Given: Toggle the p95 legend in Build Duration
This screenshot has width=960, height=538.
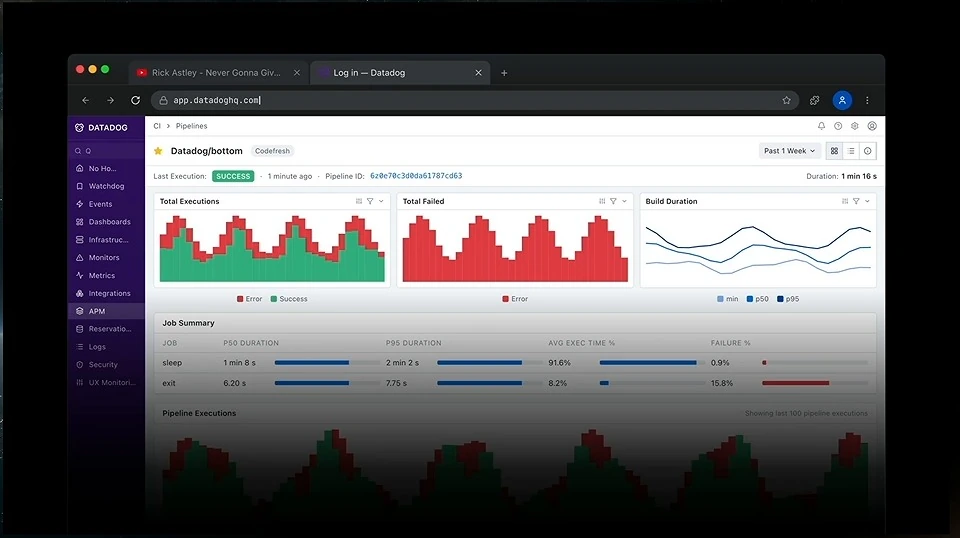Looking at the screenshot, I should coord(788,299).
